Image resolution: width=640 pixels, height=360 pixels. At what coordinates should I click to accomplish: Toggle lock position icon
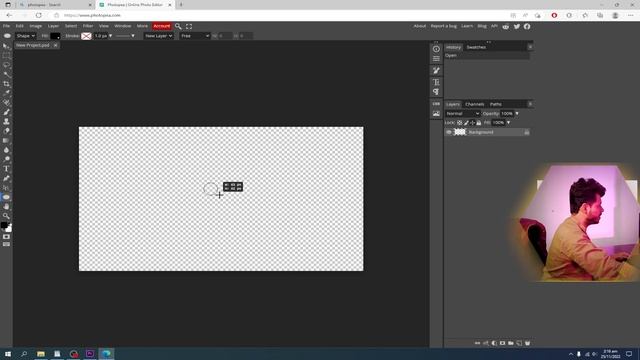click(472, 122)
